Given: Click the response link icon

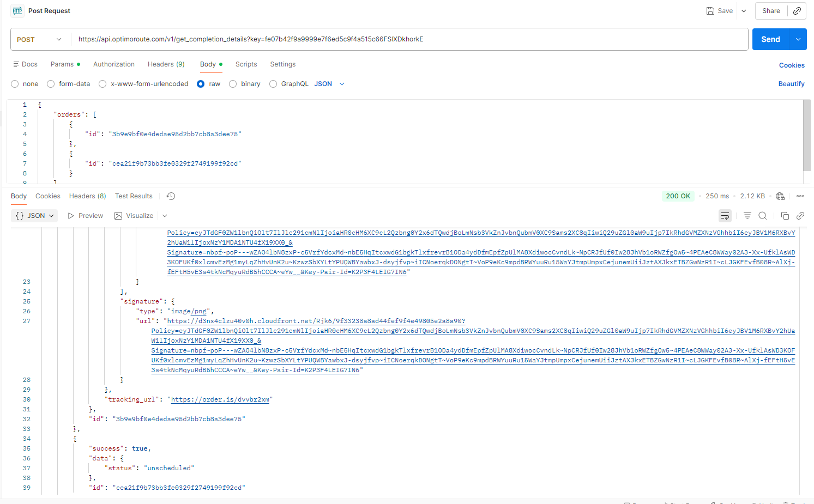Looking at the screenshot, I should click(x=800, y=216).
